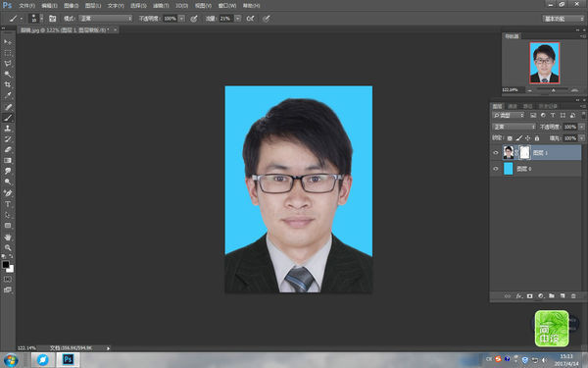Hide layer 0 with eye icon
588x368 pixels.
coord(495,169)
